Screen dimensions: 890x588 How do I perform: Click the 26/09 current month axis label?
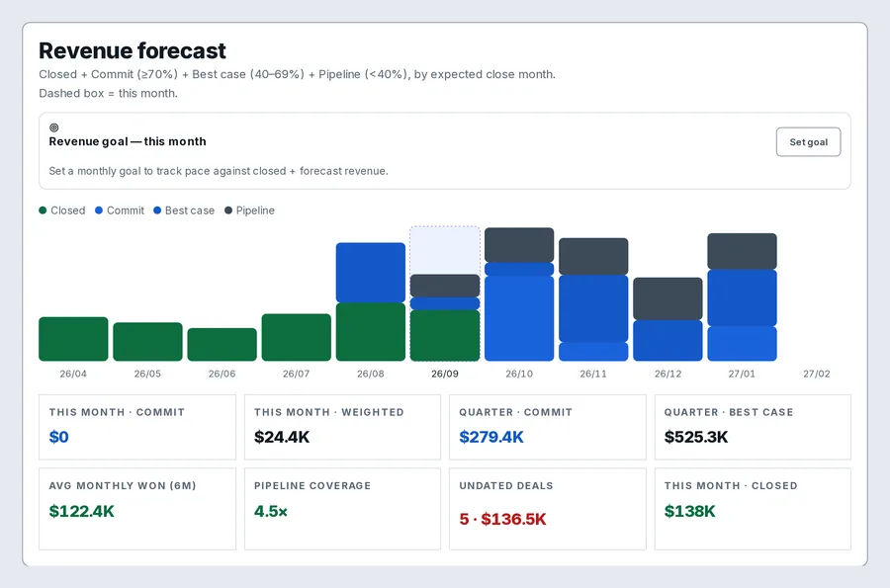click(445, 374)
